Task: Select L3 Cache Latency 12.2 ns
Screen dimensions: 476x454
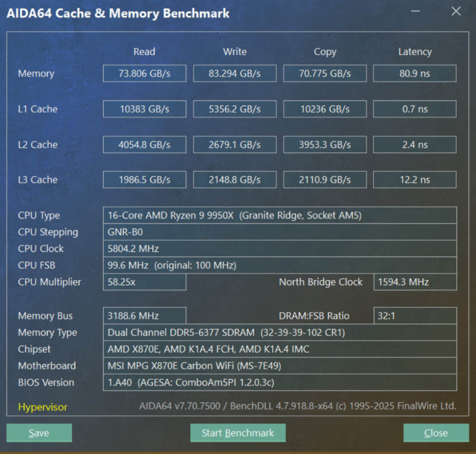Action: click(415, 179)
